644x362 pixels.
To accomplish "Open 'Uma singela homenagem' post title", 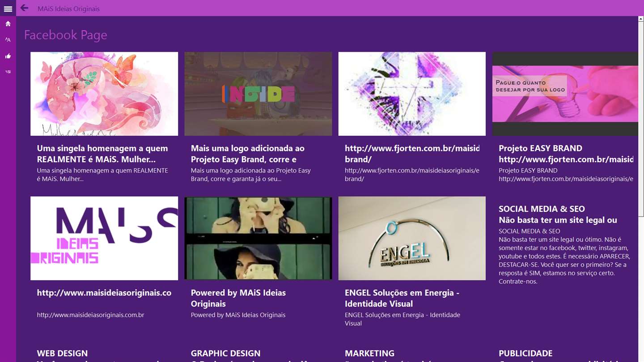I will click(102, 154).
